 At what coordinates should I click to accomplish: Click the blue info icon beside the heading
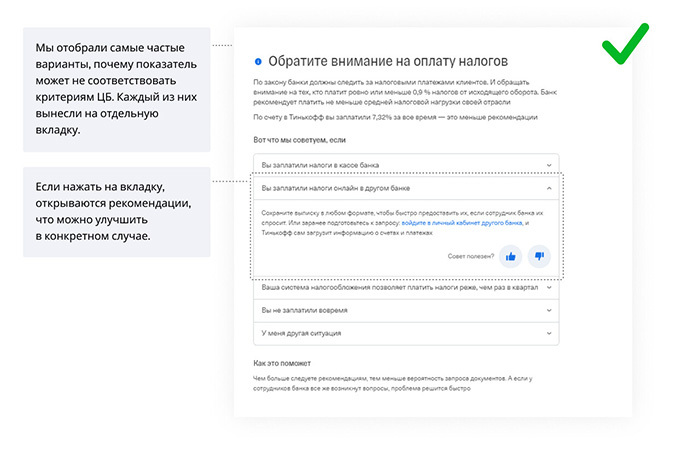point(257,61)
